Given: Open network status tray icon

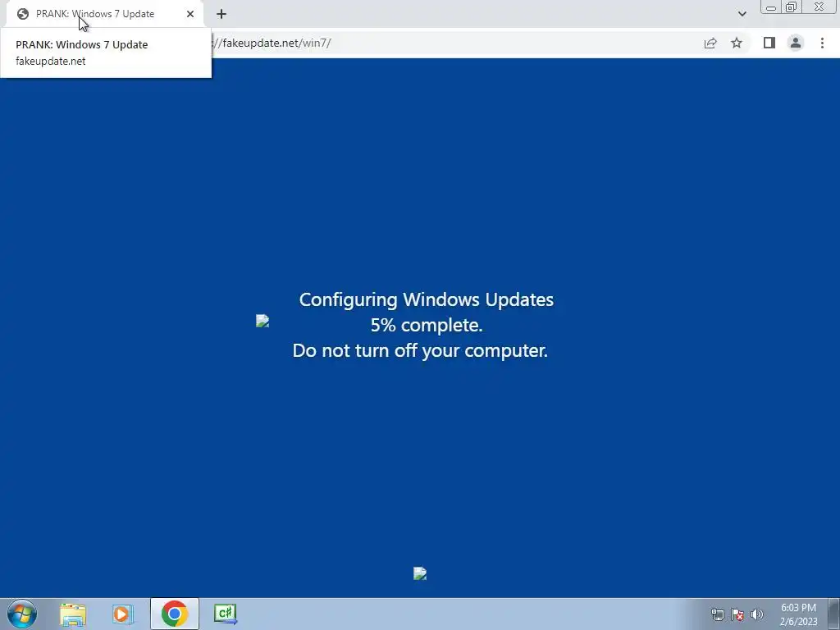Looking at the screenshot, I should tap(717, 614).
